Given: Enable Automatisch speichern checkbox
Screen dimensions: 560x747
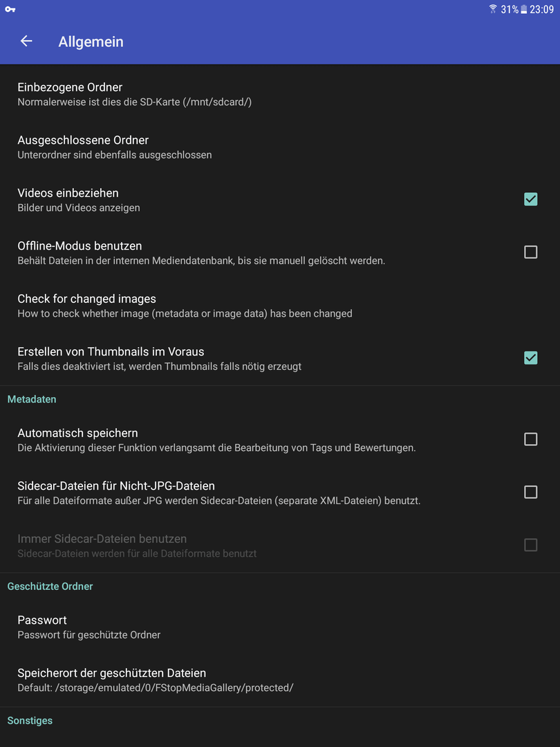Looking at the screenshot, I should coord(530,439).
